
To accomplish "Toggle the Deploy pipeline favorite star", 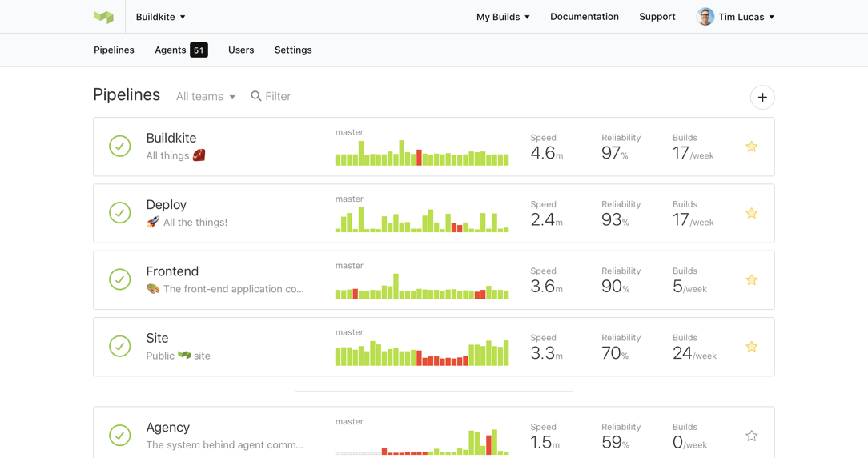I will point(751,214).
